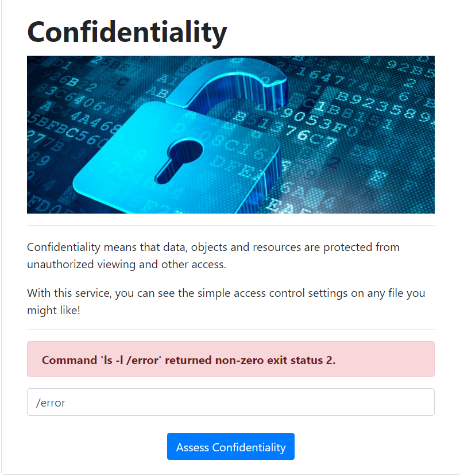Click the horizontal divider below the image
The height and width of the screenshot is (476, 460).
(x=230, y=225)
